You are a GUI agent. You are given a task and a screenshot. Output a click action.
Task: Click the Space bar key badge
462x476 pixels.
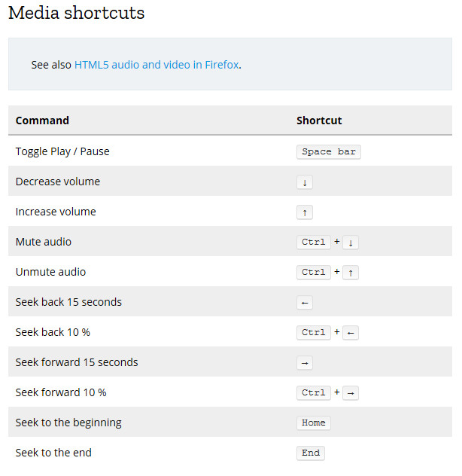328,152
